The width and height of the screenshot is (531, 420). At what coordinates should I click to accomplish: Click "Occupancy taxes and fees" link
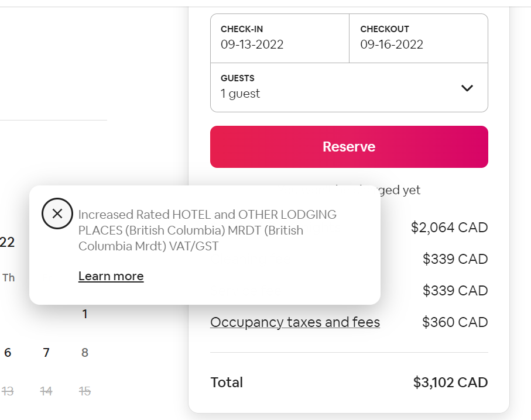click(x=295, y=322)
